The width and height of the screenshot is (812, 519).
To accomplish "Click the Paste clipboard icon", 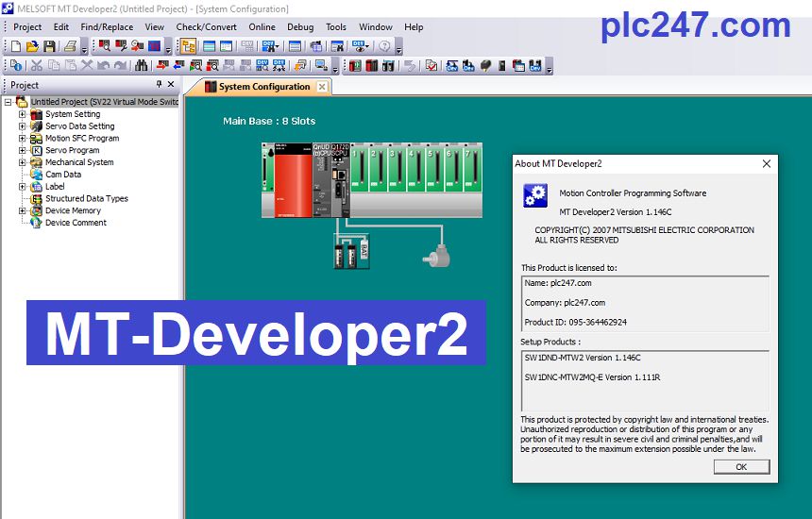I will pyautogui.click(x=71, y=66).
